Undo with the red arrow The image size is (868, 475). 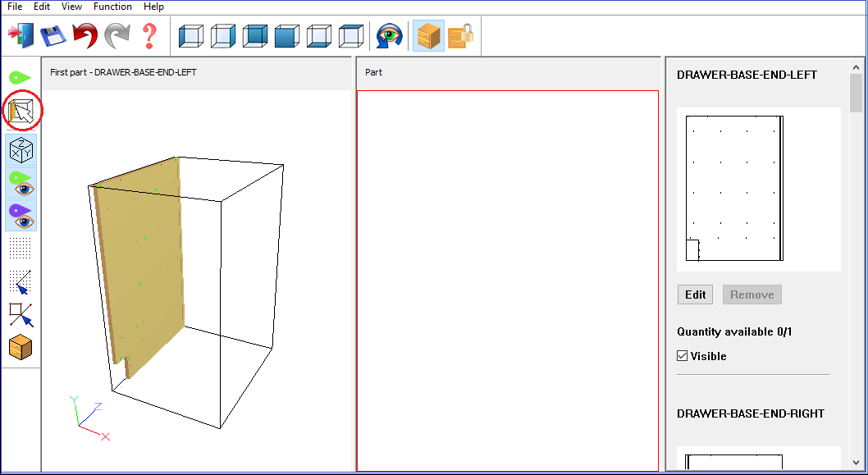85,36
